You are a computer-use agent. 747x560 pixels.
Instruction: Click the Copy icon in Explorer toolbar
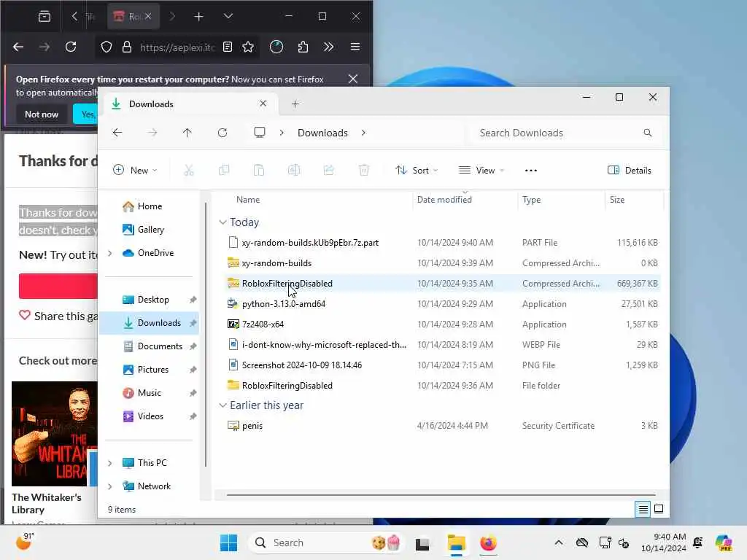click(223, 170)
